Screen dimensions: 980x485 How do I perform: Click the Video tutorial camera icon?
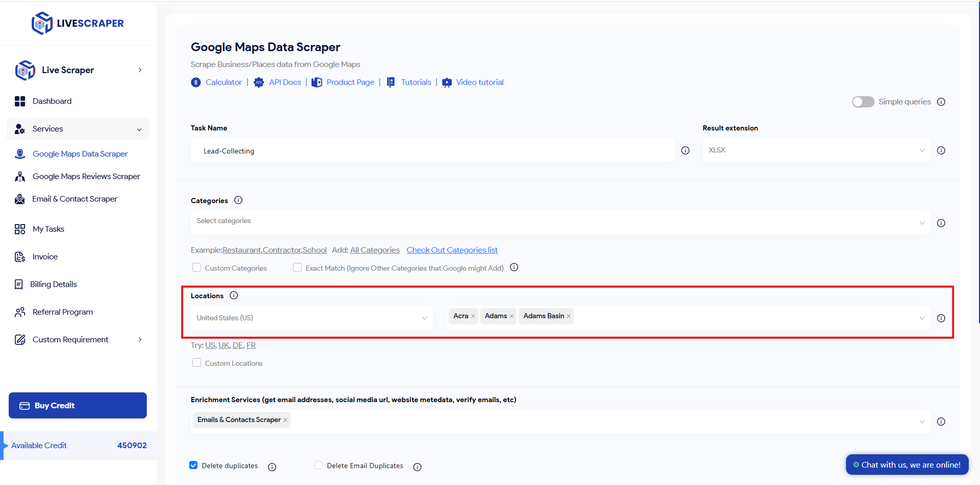point(447,82)
